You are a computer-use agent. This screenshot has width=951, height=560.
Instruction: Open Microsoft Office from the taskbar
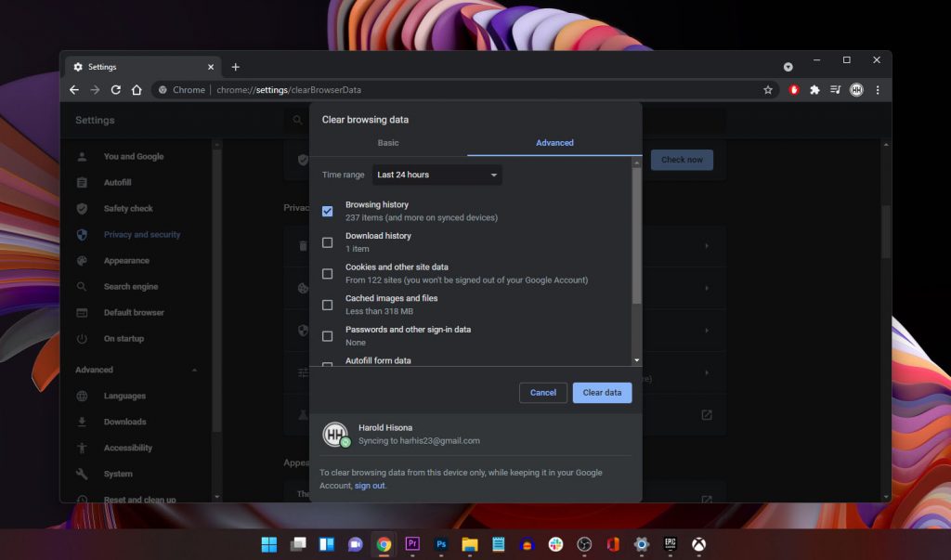coord(613,544)
